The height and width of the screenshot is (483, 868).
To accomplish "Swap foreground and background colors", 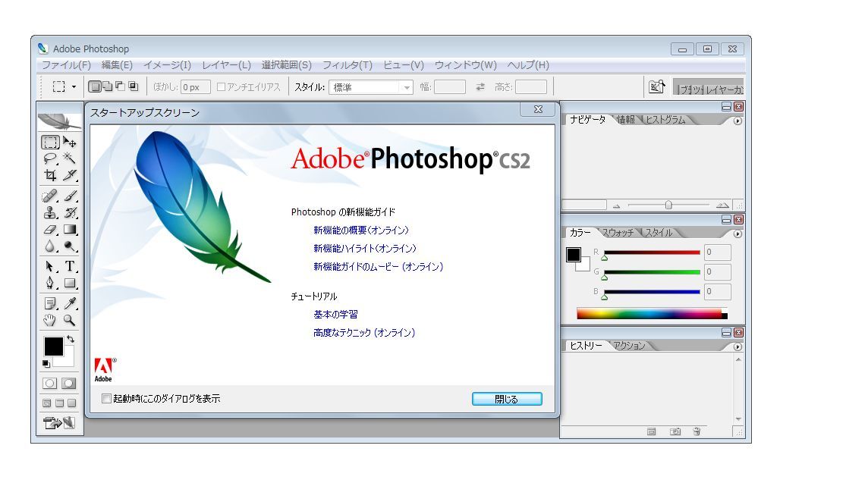I will coord(71,339).
